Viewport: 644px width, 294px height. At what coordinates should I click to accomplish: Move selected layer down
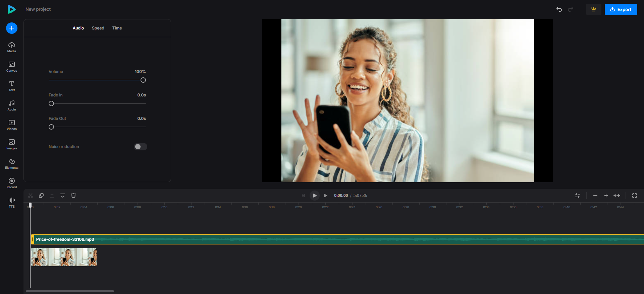[x=63, y=196]
